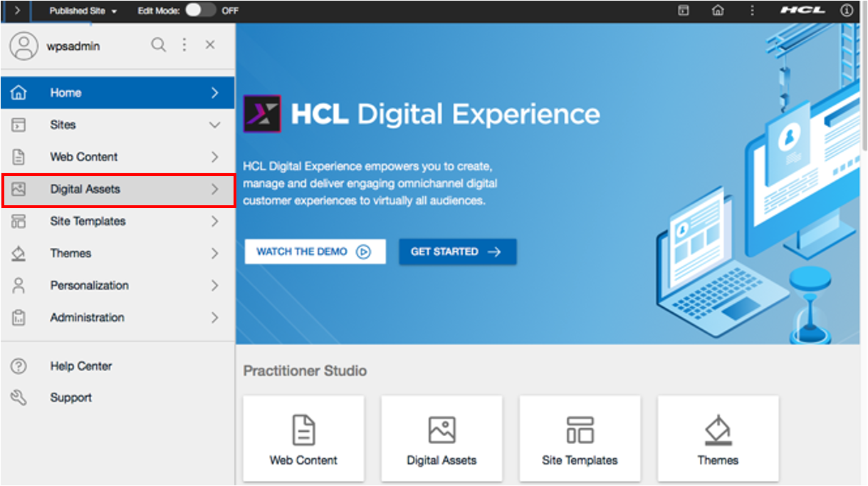Select Personalization in navigation menu
Viewport: 868px width, 486px height.
(x=117, y=285)
